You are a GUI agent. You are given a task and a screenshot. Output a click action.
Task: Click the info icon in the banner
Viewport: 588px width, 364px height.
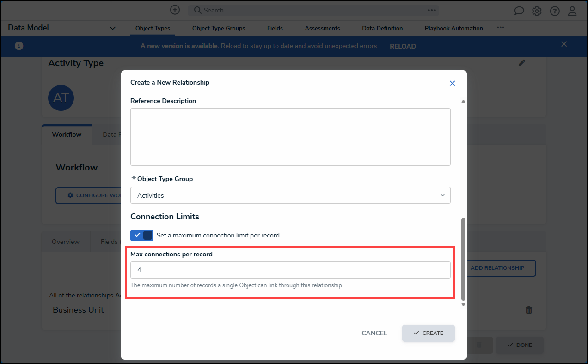pyautogui.click(x=19, y=46)
